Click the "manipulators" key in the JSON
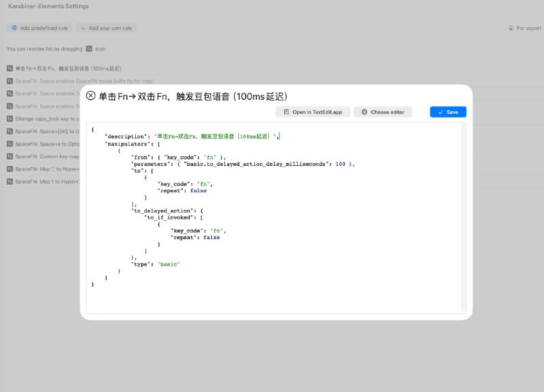Screen dimensions: 544x392 click(x=126, y=144)
